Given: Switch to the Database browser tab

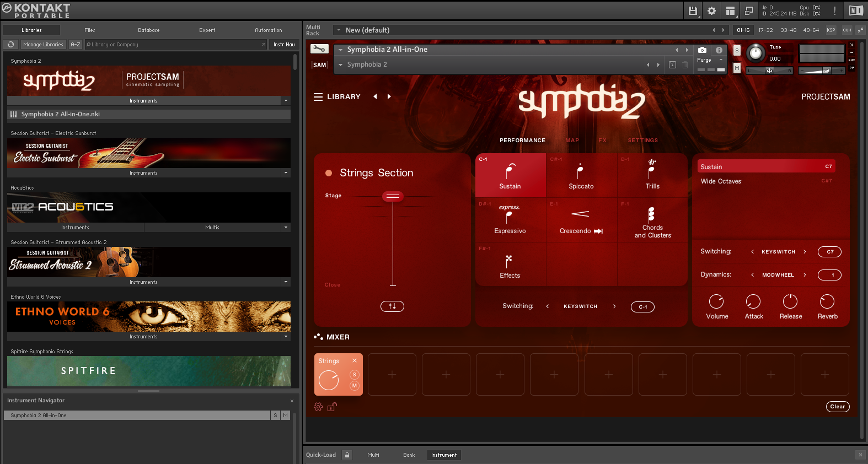Looking at the screenshot, I should 149,30.
